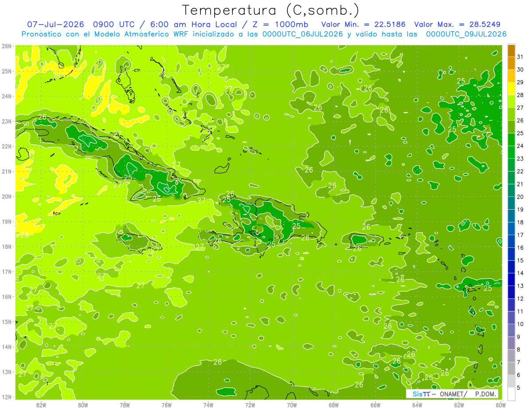Click the '17N' latitude axis label
This screenshot has width=532, height=411.
coord(7,271)
